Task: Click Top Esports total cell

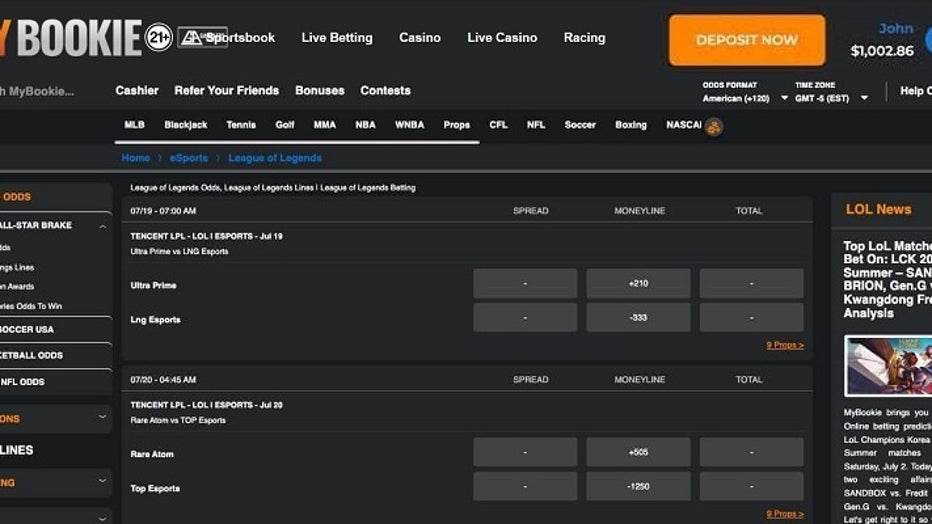Action: (751, 487)
